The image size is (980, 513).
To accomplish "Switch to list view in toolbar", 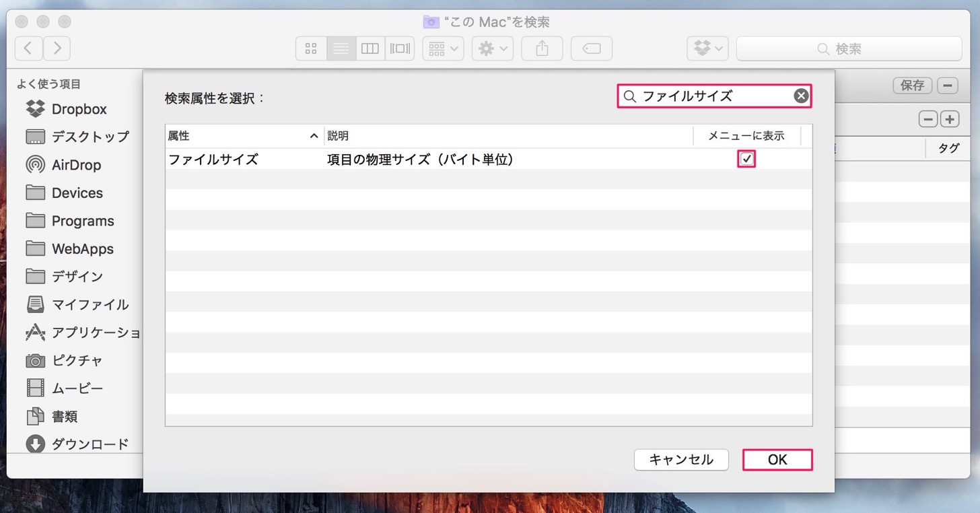I will pos(341,48).
